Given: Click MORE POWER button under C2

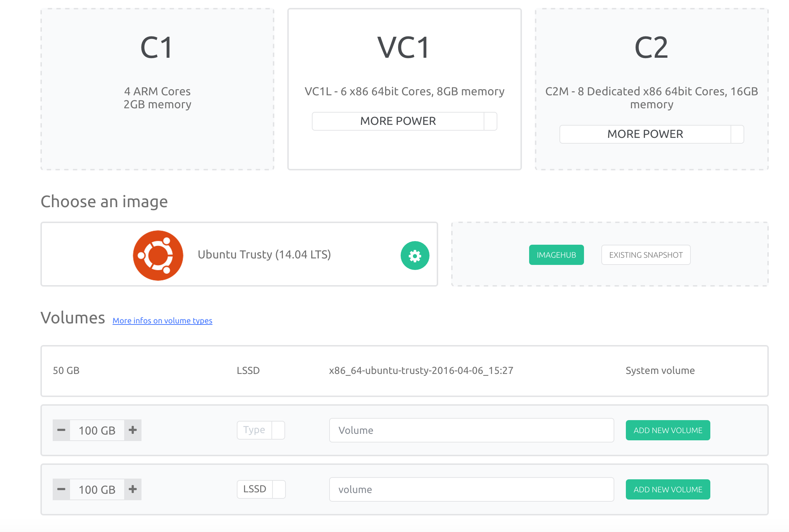Looking at the screenshot, I should [x=645, y=134].
